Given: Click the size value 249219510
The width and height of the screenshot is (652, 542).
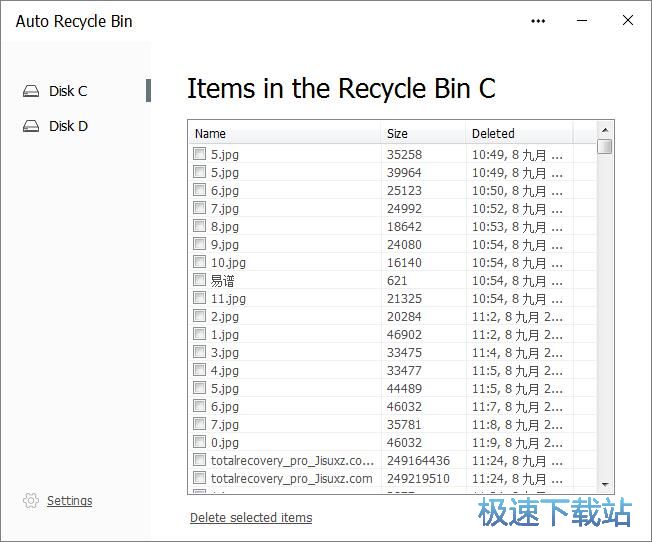Looking at the screenshot, I should coord(418,479).
